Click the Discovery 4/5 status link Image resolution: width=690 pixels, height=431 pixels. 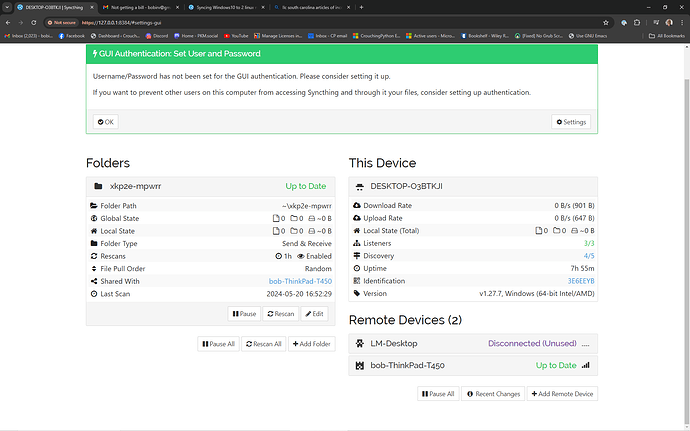(589, 256)
